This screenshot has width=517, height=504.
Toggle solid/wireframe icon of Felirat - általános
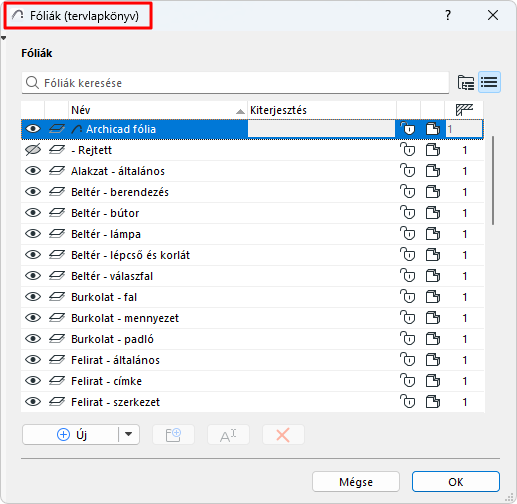coord(433,360)
